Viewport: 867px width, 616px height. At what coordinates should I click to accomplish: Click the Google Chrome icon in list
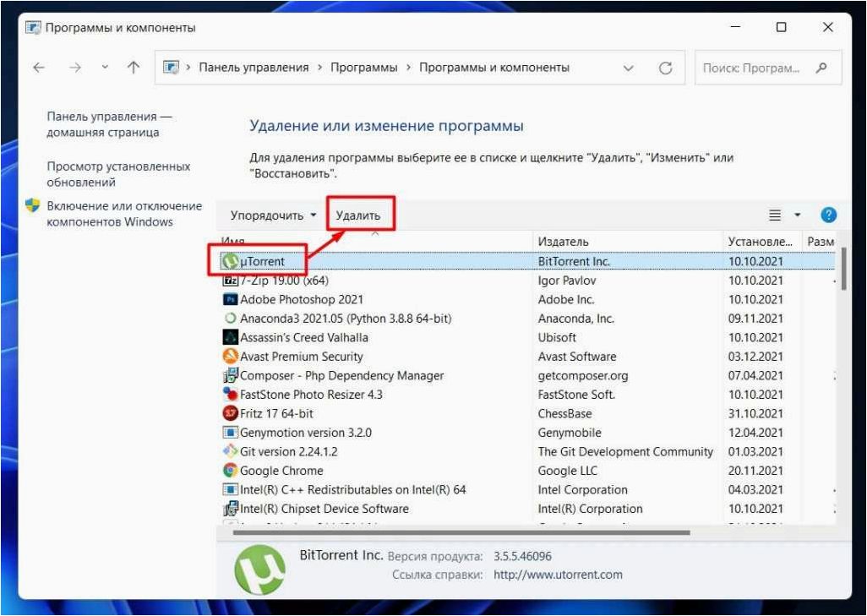[230, 470]
